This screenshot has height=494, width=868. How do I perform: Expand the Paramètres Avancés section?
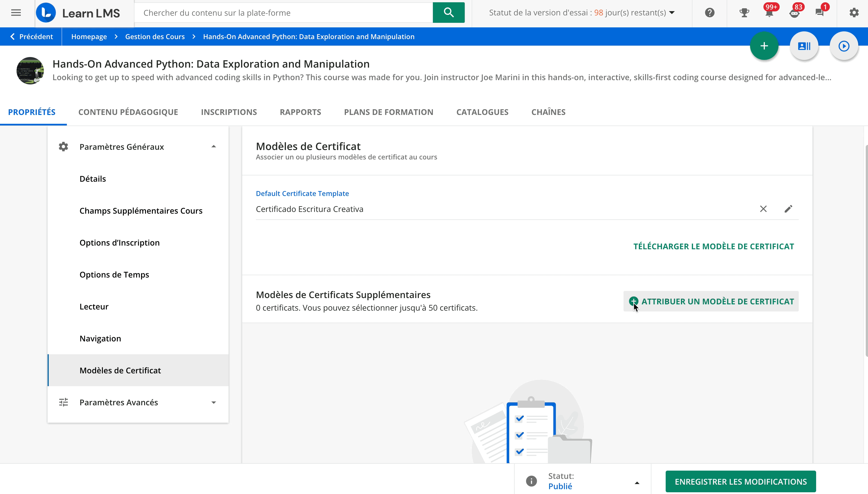[x=213, y=402]
